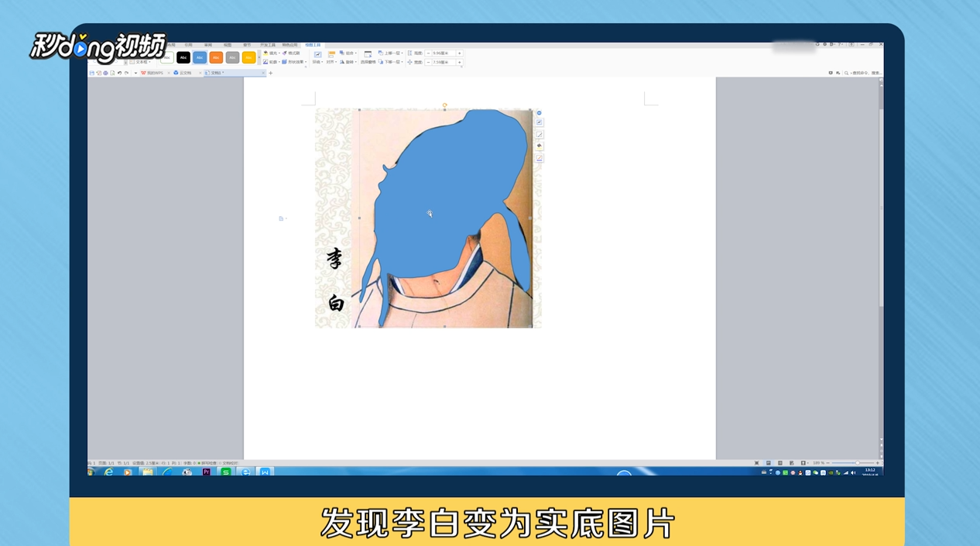Open the 开发工具 developer tools tab
Viewport: 980px width, 546px height.
click(269, 45)
